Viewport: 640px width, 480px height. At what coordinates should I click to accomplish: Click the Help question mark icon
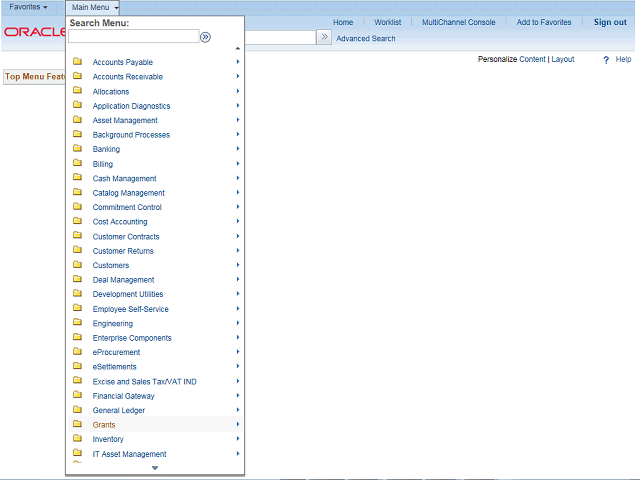coord(606,60)
